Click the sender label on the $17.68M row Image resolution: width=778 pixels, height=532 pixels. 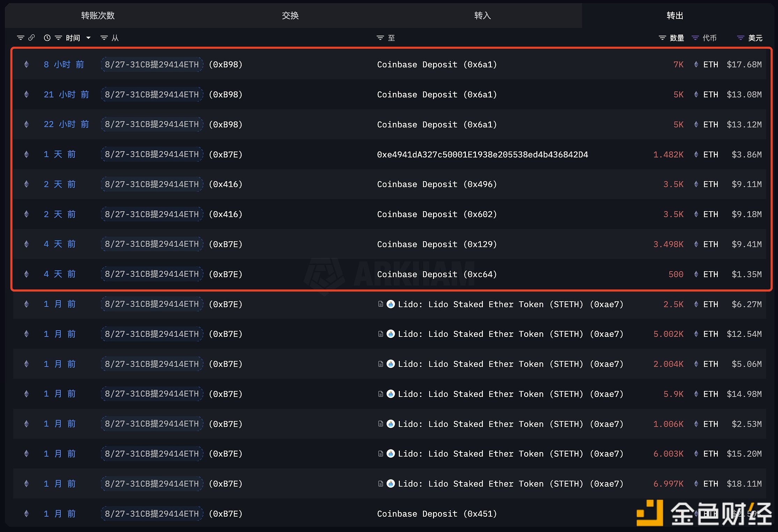(152, 65)
